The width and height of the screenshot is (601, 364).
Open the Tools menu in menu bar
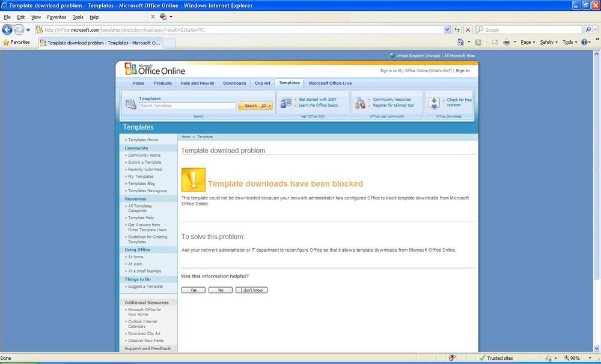point(78,17)
